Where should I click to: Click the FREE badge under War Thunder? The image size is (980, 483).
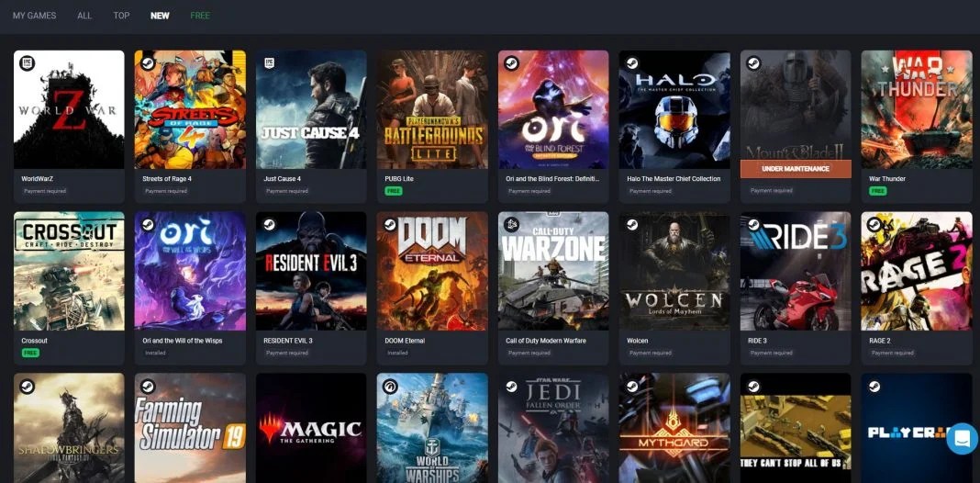point(877,191)
